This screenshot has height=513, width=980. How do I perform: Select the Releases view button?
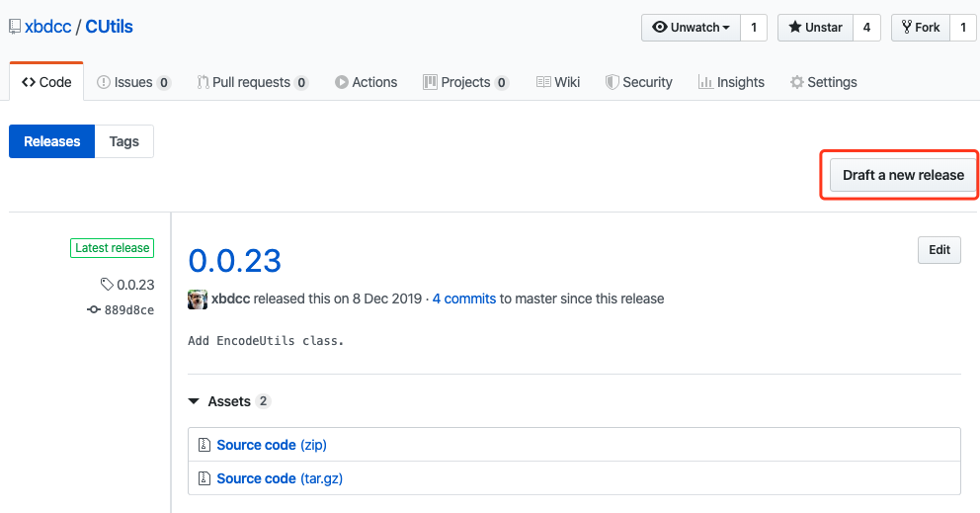(52, 141)
